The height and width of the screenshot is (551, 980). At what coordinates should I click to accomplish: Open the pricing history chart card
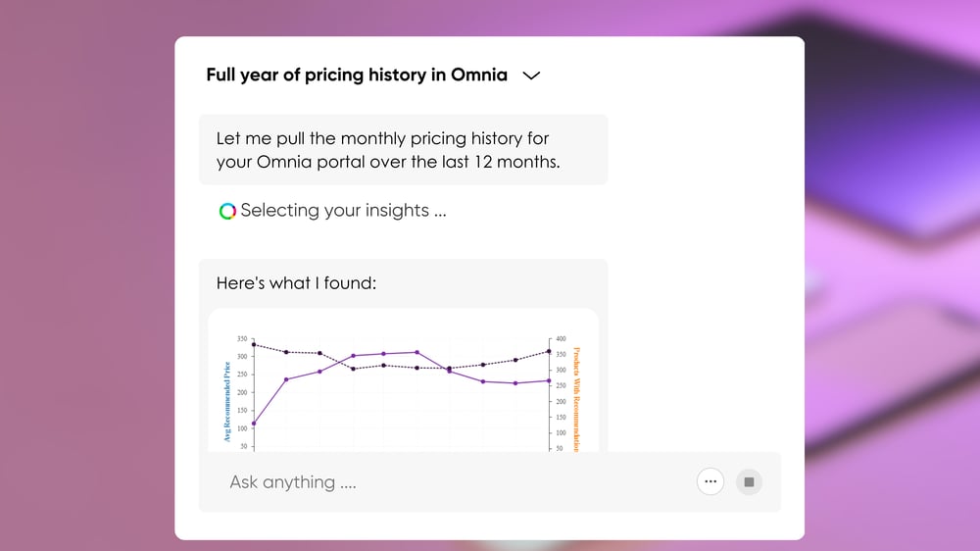point(403,380)
